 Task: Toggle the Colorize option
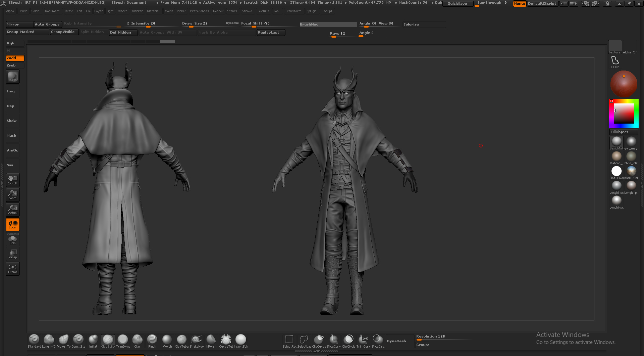point(424,25)
